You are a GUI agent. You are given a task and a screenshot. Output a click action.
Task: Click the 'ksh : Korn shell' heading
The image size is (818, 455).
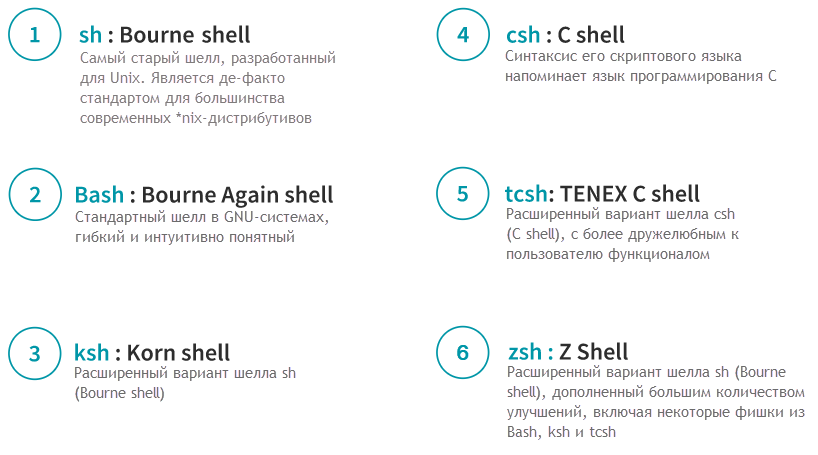[x=152, y=353]
